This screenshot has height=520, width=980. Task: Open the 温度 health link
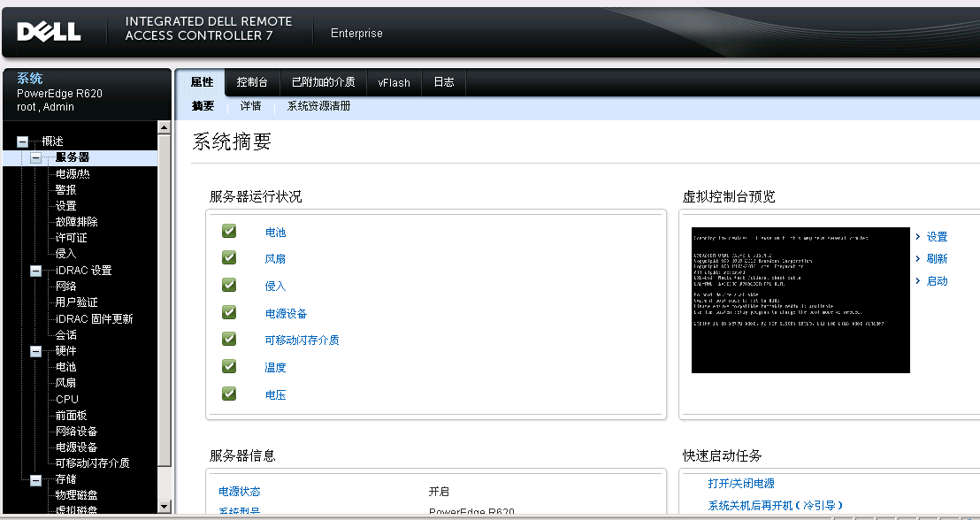(276, 368)
